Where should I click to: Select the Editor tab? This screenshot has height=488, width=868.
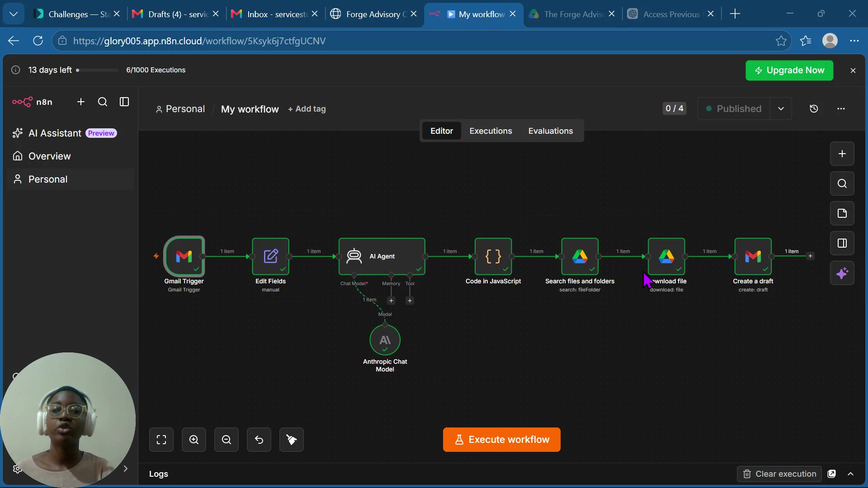coord(441,131)
